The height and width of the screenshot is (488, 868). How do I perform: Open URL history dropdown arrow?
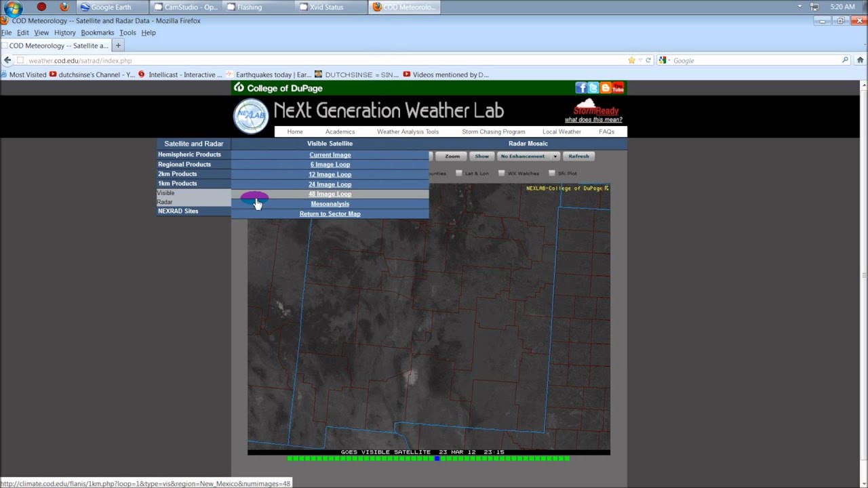[640, 60]
